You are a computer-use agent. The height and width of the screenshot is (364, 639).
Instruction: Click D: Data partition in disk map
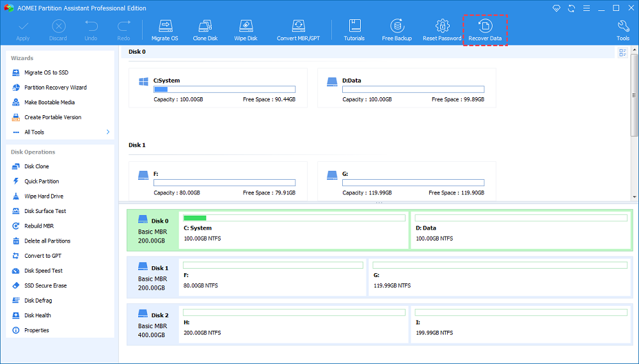[521, 230]
